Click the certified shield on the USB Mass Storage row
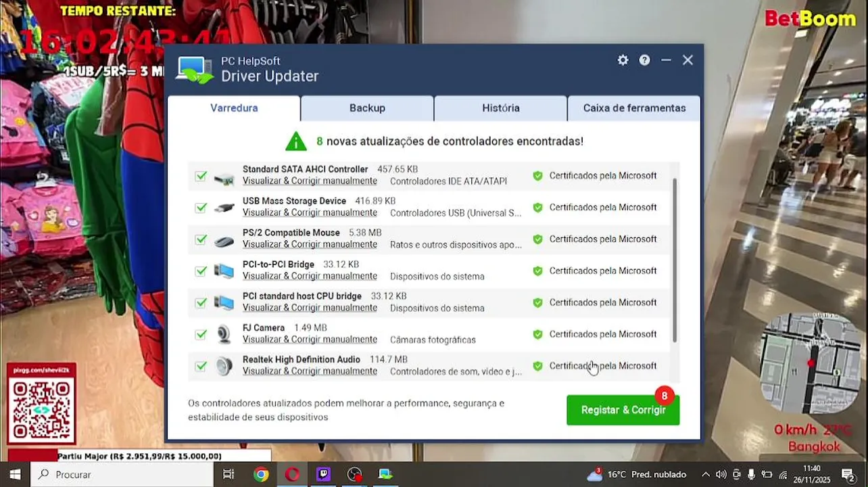868x487 pixels. [537, 208]
